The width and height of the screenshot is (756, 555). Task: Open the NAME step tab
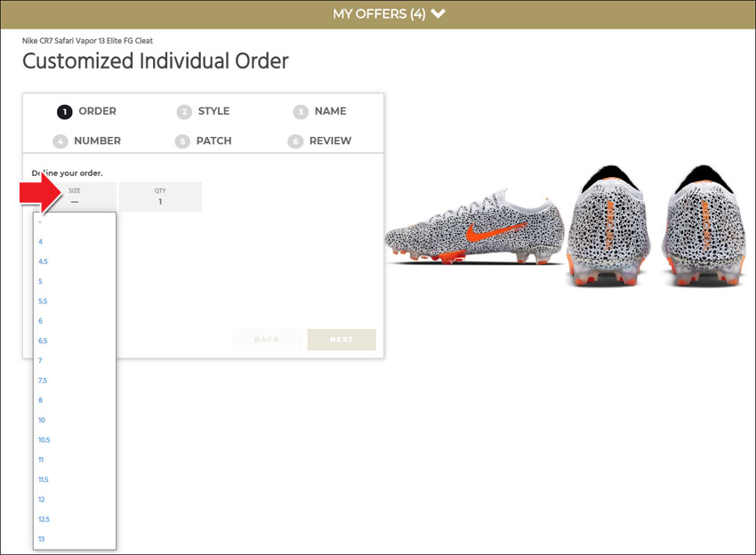(x=319, y=111)
